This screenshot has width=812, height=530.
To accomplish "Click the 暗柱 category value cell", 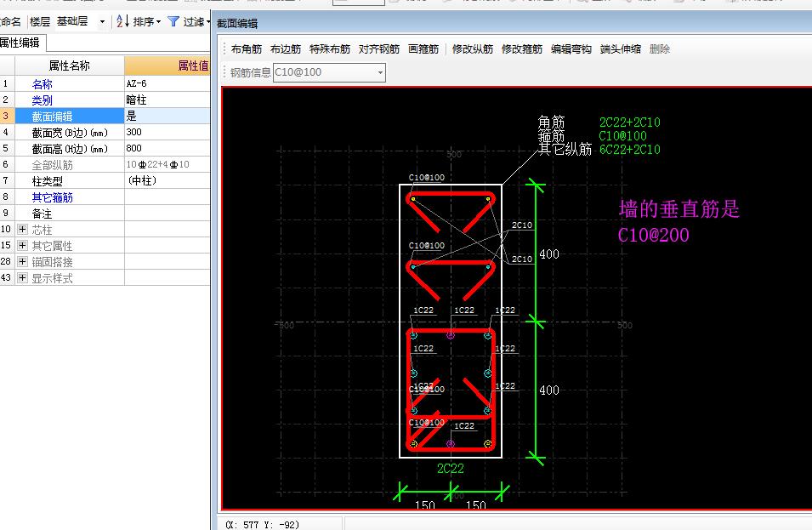I will 168,100.
